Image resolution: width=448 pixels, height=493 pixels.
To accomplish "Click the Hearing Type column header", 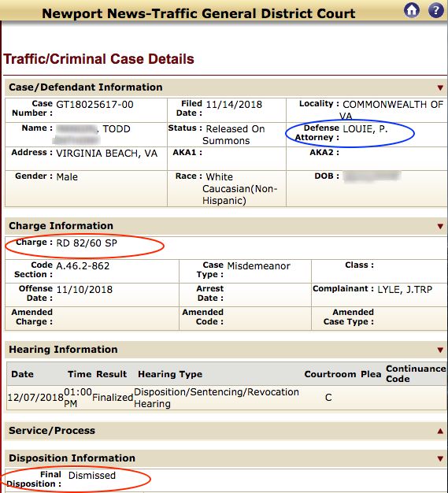I will 170,374.
